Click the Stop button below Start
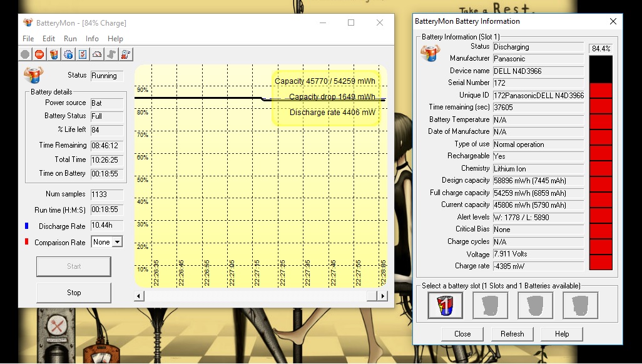Screen dimensions: 642x364 tap(74, 293)
